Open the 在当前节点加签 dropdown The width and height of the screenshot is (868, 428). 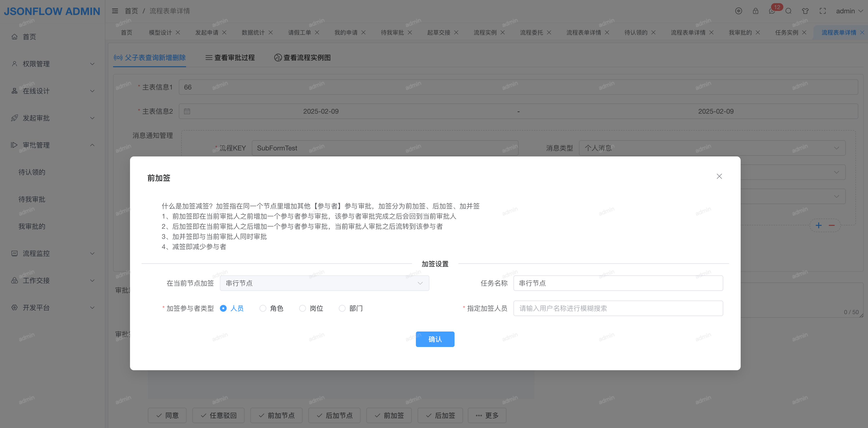[x=324, y=283]
